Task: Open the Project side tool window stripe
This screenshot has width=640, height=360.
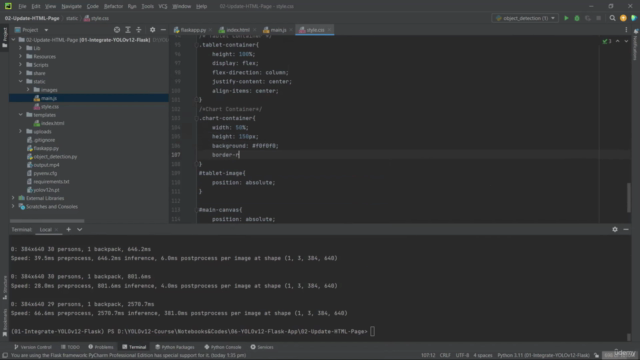Action: (4, 37)
